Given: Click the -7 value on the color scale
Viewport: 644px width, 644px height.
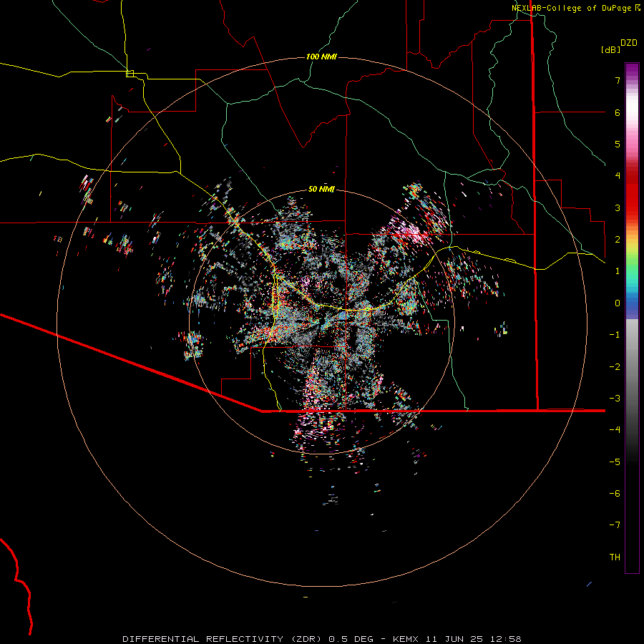Looking at the screenshot, I should tap(615, 525).
